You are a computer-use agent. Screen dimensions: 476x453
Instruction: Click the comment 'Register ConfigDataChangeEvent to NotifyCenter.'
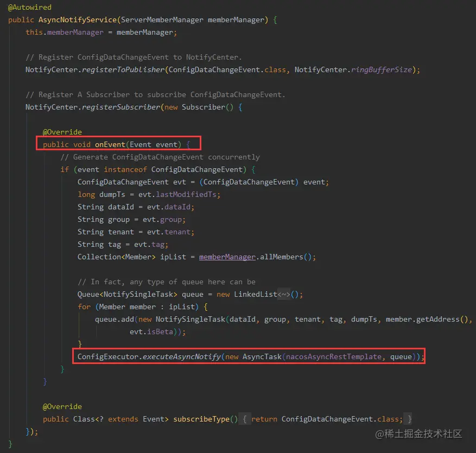pos(134,58)
